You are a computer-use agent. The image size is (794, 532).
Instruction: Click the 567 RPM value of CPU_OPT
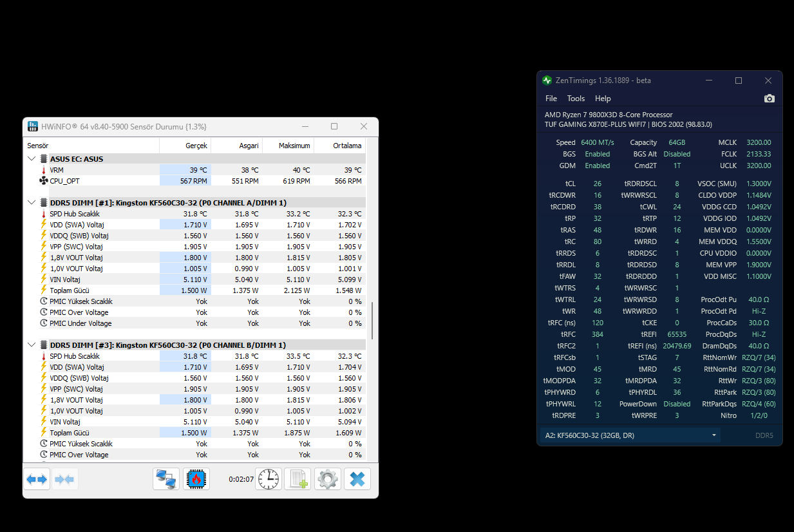tap(194, 181)
